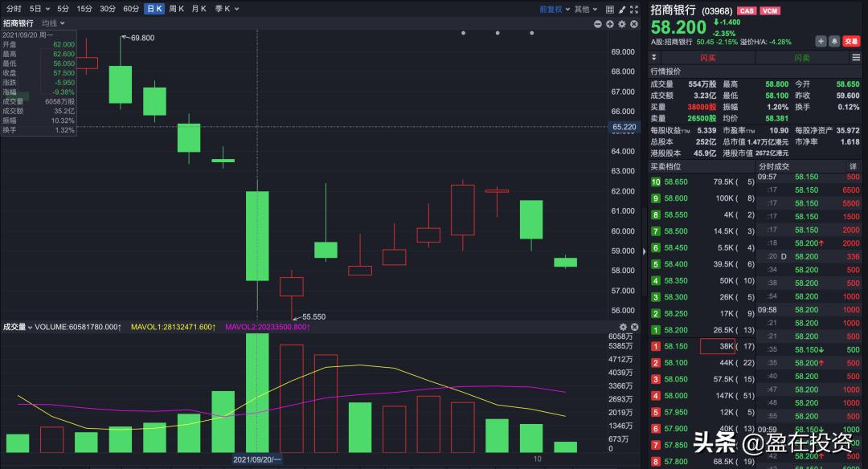Click the 买卖档位 section header

pyautogui.click(x=666, y=166)
